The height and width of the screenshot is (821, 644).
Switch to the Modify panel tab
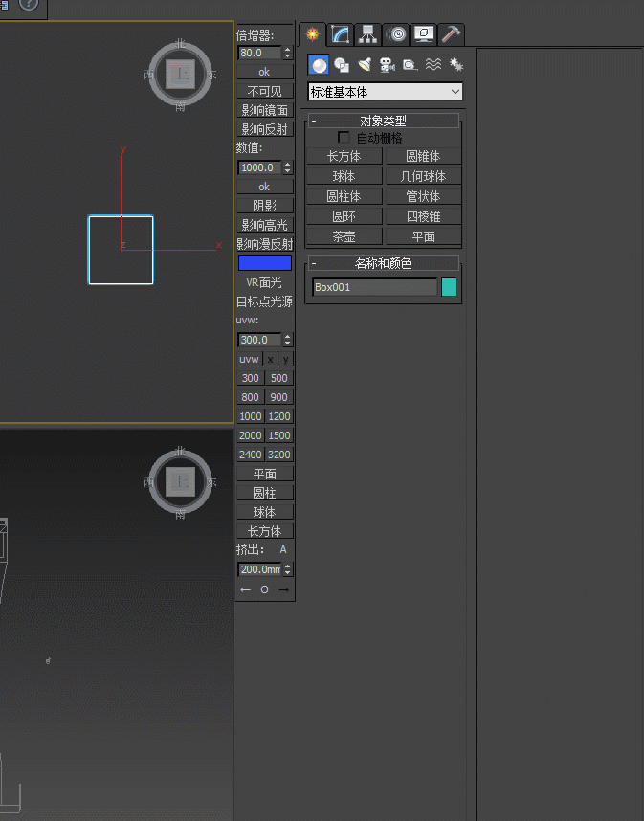coord(341,34)
